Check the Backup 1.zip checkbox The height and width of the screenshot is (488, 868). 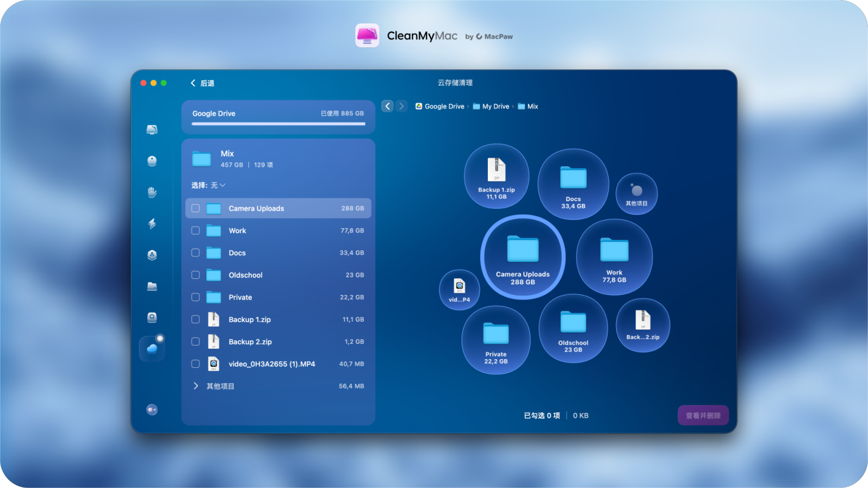click(x=196, y=320)
